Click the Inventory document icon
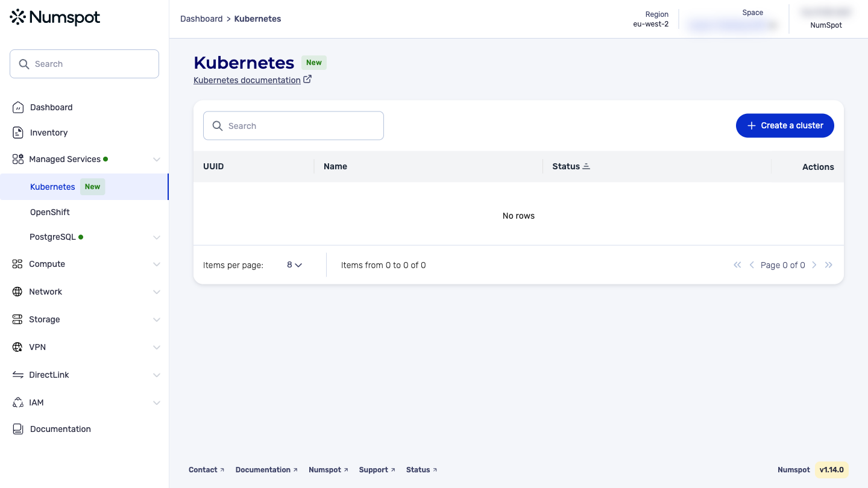This screenshot has height=488, width=868. click(18, 133)
